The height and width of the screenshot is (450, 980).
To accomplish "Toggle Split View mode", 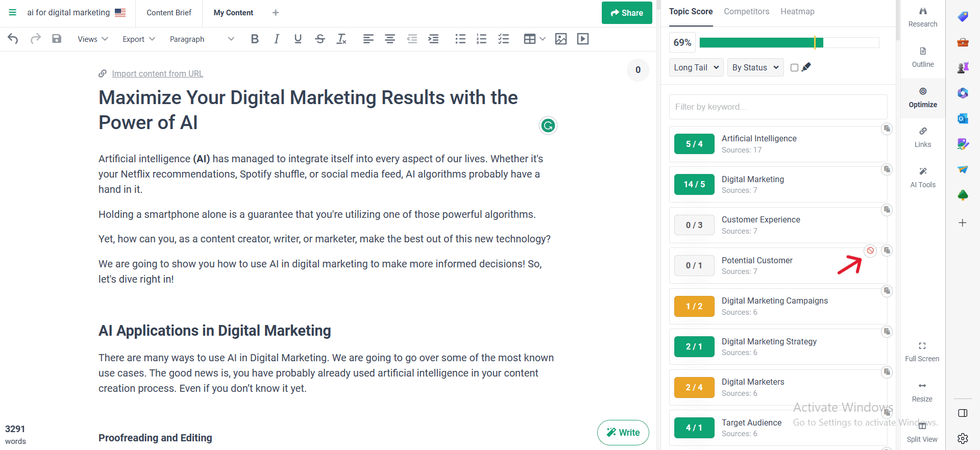I will point(922,432).
